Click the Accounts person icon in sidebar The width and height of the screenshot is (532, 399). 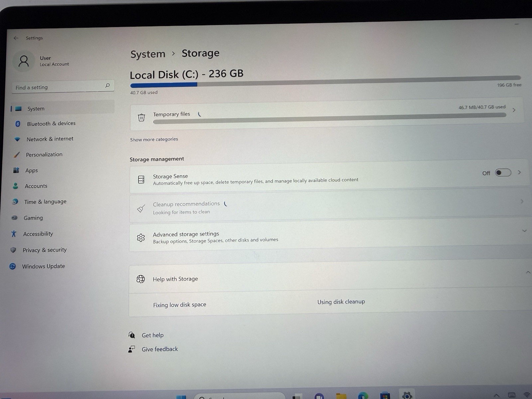pyautogui.click(x=15, y=186)
